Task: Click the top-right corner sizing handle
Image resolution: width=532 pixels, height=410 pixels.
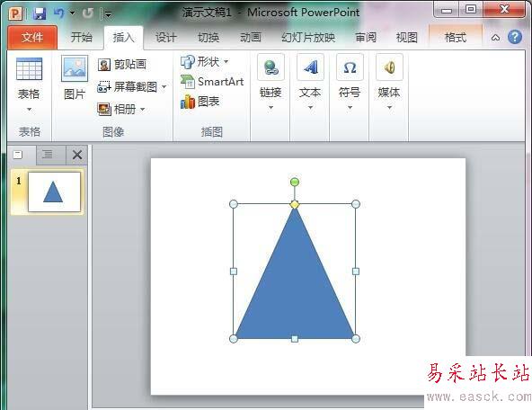Action: click(356, 204)
